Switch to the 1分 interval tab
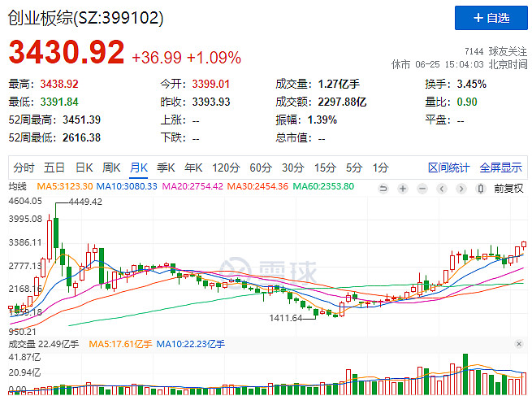The width and height of the screenshot is (532, 396). coord(380,168)
